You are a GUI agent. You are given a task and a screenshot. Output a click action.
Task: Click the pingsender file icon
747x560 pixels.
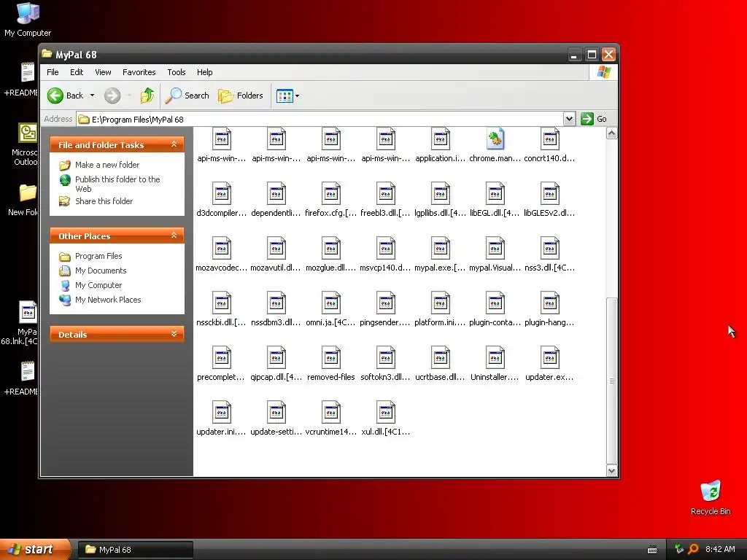click(x=385, y=303)
